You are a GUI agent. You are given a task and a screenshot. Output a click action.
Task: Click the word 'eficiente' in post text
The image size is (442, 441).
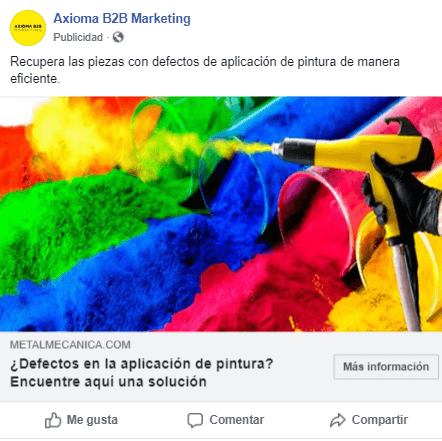click(x=34, y=79)
